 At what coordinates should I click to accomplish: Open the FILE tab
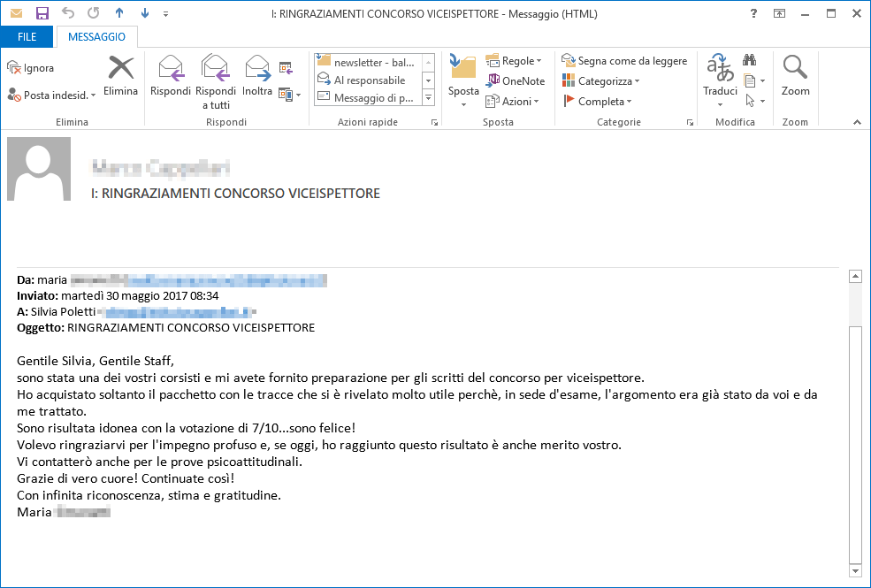click(x=27, y=36)
